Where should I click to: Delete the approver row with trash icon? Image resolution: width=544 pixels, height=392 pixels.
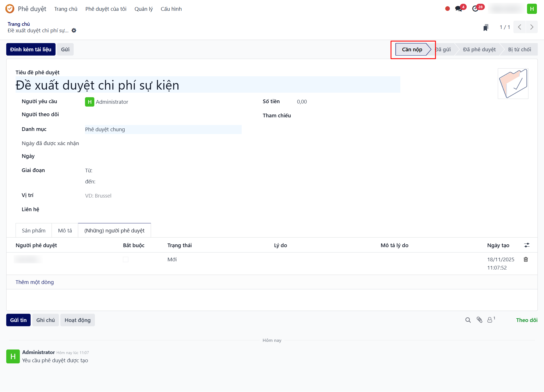pyautogui.click(x=526, y=259)
